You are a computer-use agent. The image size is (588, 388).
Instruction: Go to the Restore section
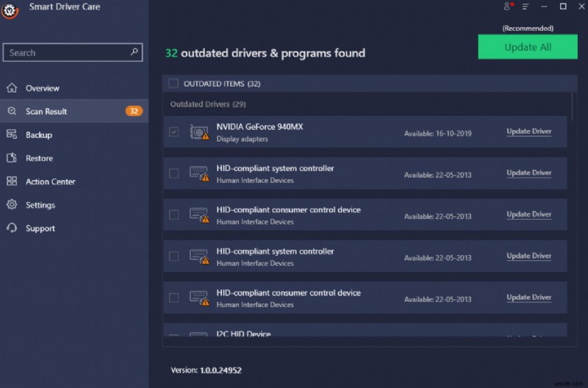pos(74,158)
